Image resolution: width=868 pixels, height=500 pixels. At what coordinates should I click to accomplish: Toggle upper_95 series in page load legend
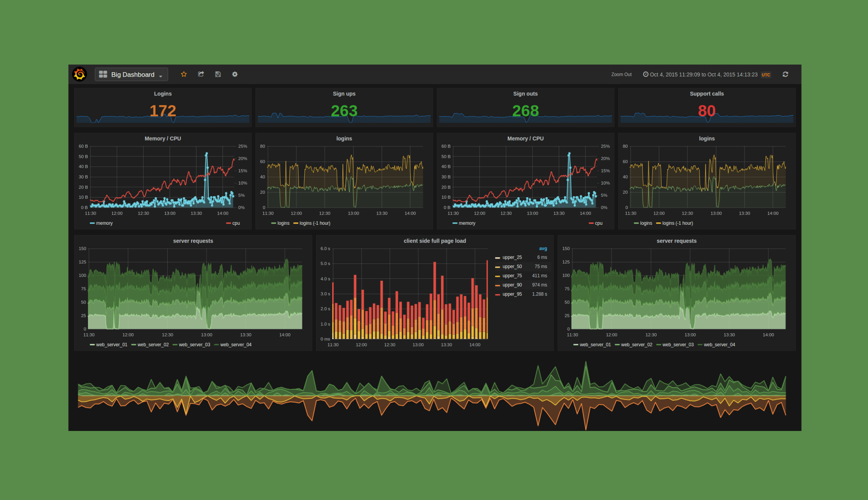[509, 294]
